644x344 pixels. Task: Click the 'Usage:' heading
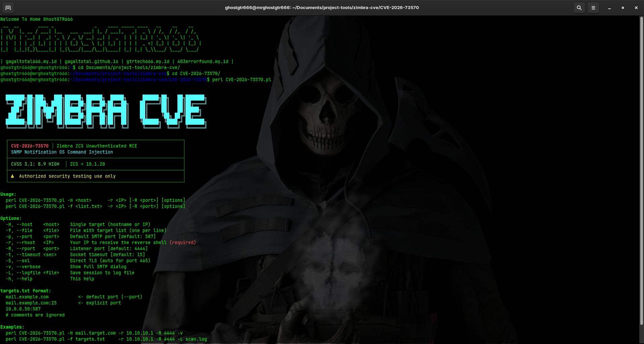tap(8, 194)
